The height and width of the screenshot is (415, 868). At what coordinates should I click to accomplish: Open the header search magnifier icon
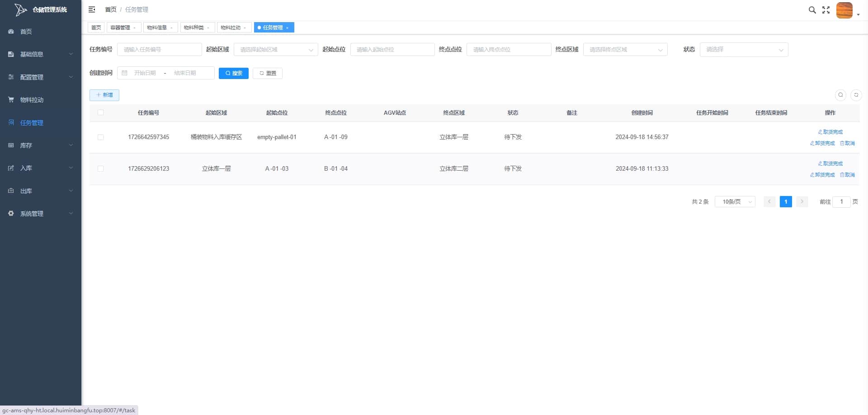(x=812, y=10)
